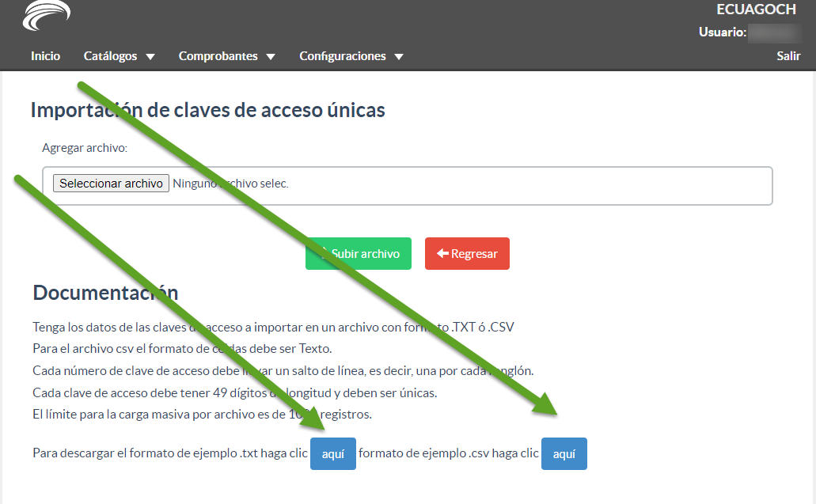Open the Catálogos menu
The height and width of the screenshot is (504, 816).
coord(110,56)
